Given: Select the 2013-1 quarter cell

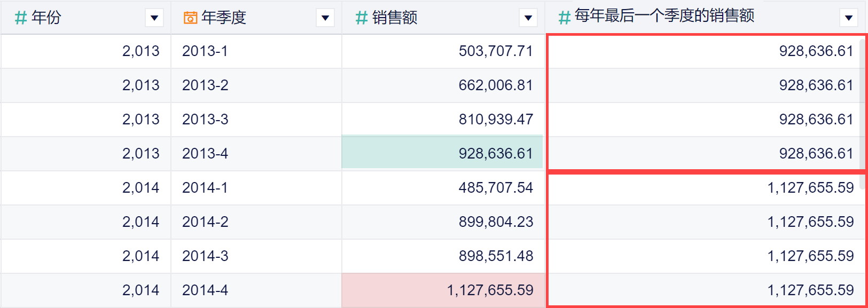Looking at the screenshot, I should pyautogui.click(x=205, y=51).
